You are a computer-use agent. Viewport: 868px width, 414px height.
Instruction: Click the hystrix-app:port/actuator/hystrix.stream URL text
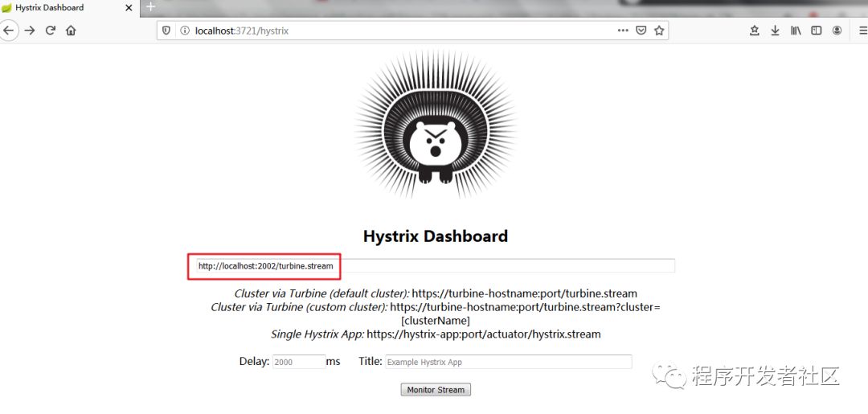[x=484, y=334]
